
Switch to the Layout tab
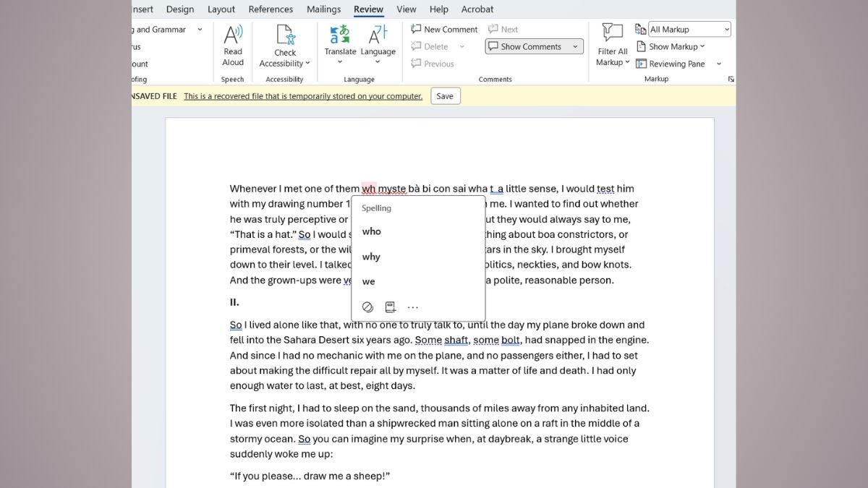[221, 9]
